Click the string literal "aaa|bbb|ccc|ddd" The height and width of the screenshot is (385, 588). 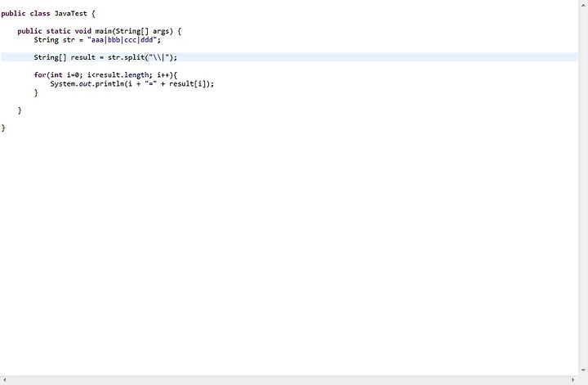click(122, 40)
